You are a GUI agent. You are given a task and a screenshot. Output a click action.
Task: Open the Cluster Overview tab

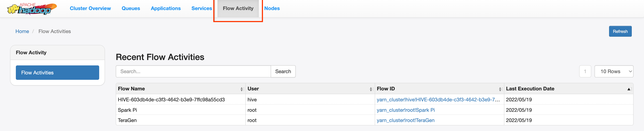point(90,8)
